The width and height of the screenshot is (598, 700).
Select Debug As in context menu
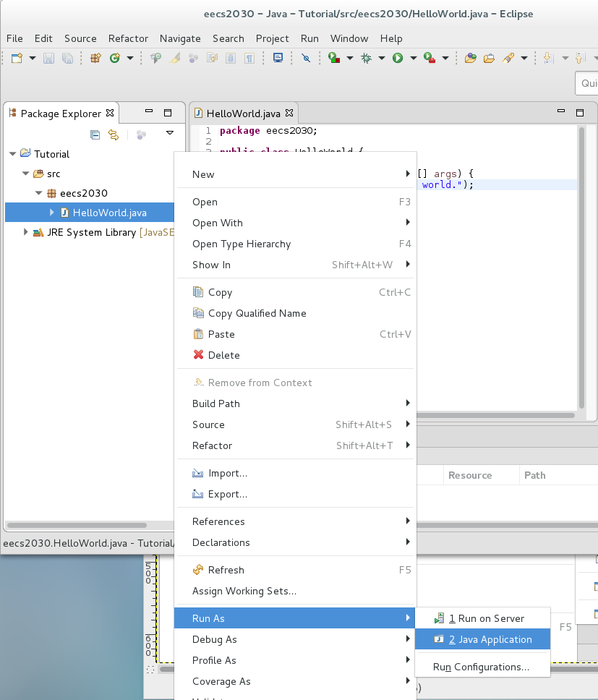tap(295, 639)
